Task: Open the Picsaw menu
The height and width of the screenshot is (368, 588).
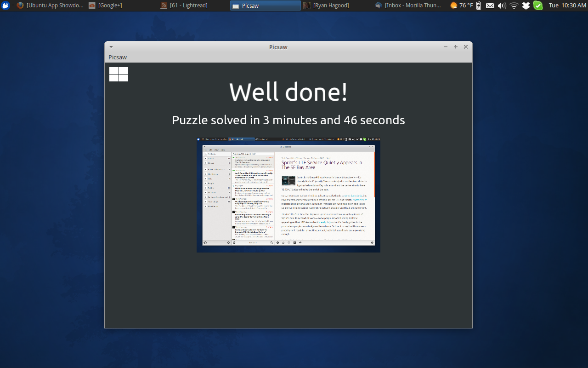Action: coord(117,57)
